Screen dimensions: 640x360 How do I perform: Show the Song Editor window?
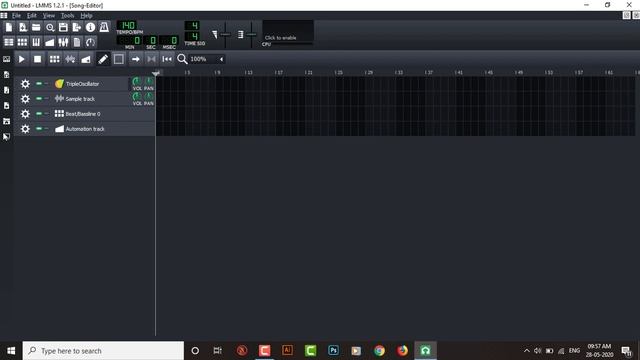coord(9,42)
